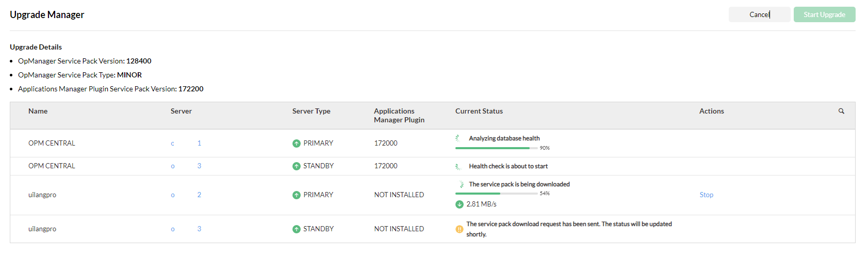
Task: Click the green STANDBY arrow icon for uilangpro
Action: (x=297, y=229)
